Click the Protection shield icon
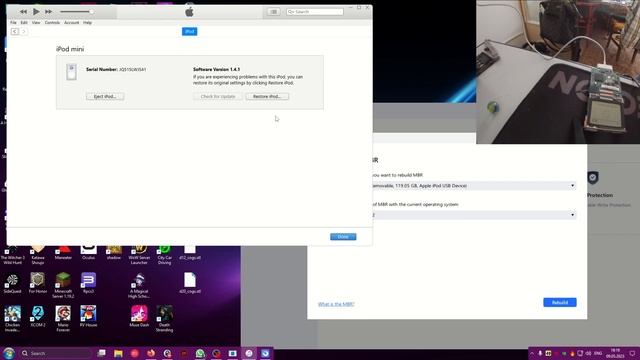This screenshot has width=640, height=360. [593, 178]
